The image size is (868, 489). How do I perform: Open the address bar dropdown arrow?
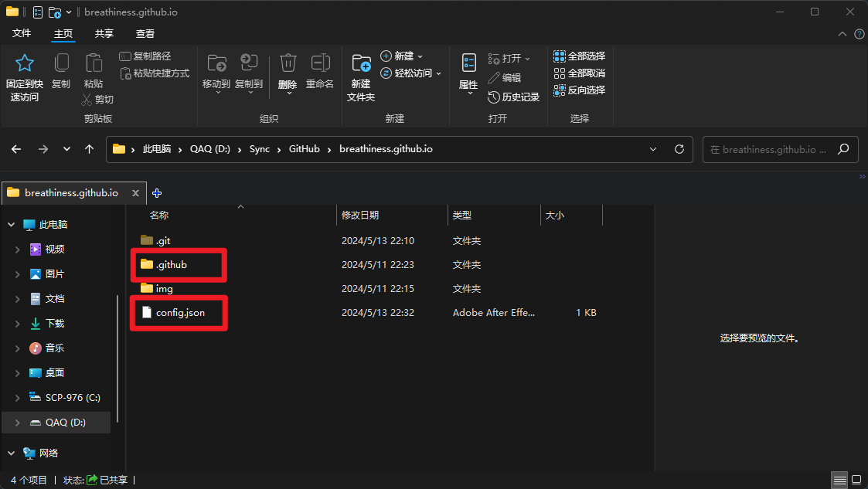(653, 149)
